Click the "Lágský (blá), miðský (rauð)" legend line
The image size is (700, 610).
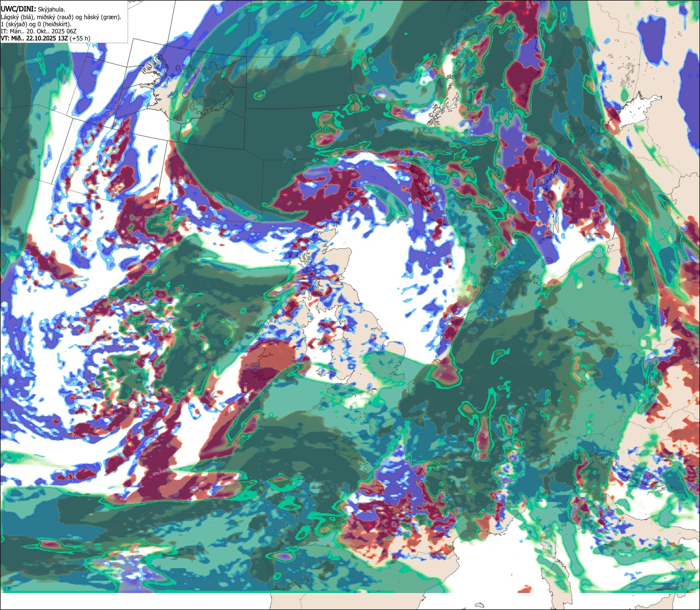61,16
